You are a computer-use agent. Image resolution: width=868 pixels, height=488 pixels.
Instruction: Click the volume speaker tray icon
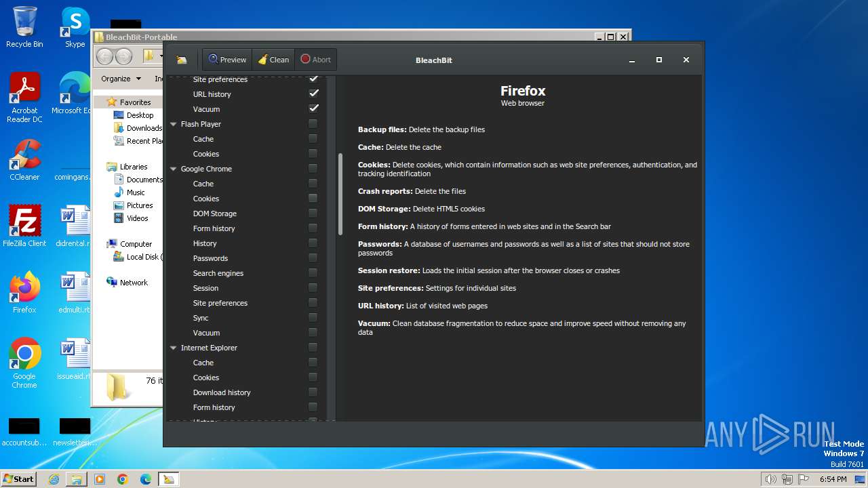click(770, 479)
